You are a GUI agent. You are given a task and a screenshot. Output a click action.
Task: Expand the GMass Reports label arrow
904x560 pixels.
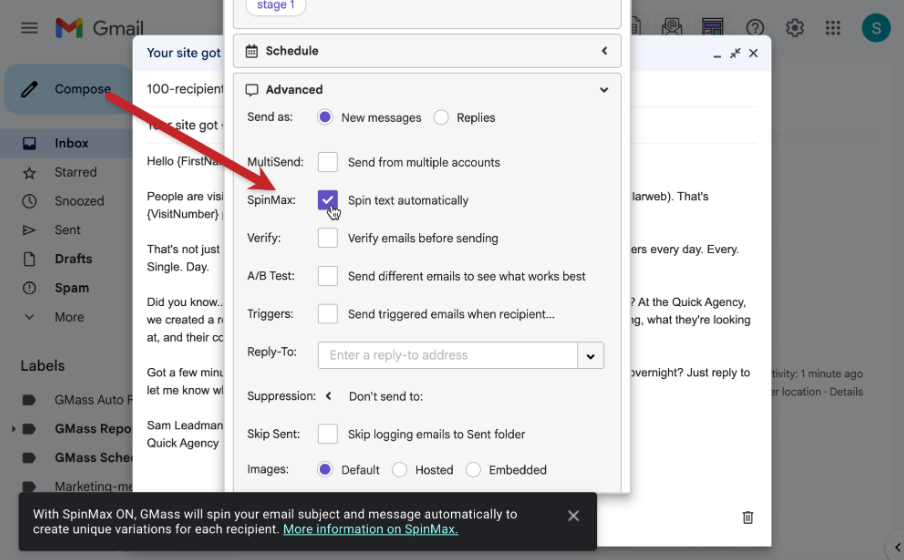click(13, 429)
